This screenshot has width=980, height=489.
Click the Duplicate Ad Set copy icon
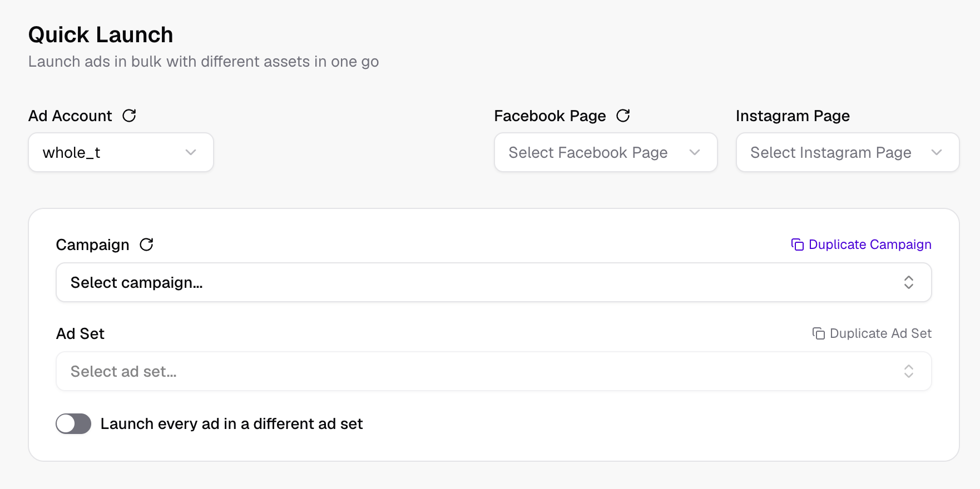[x=819, y=333]
